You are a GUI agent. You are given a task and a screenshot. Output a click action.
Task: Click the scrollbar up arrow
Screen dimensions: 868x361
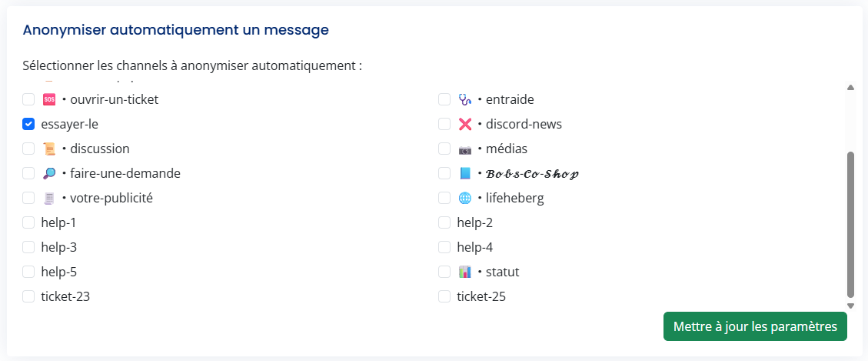(850, 88)
